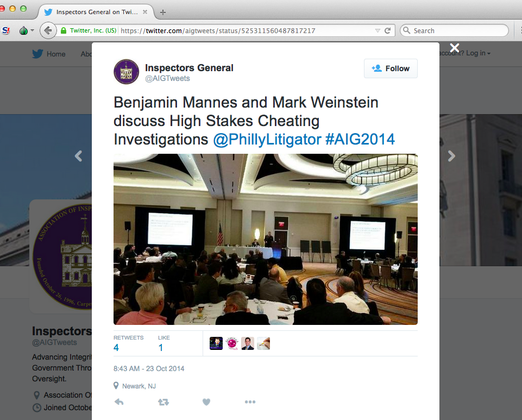Viewport: 522px width, 420px height.
Task: Open the #AIG2014 hashtag link
Action: tap(360, 140)
